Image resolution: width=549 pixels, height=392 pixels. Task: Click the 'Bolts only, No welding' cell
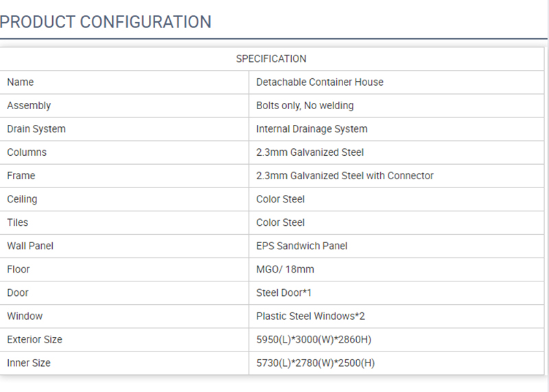[305, 106]
